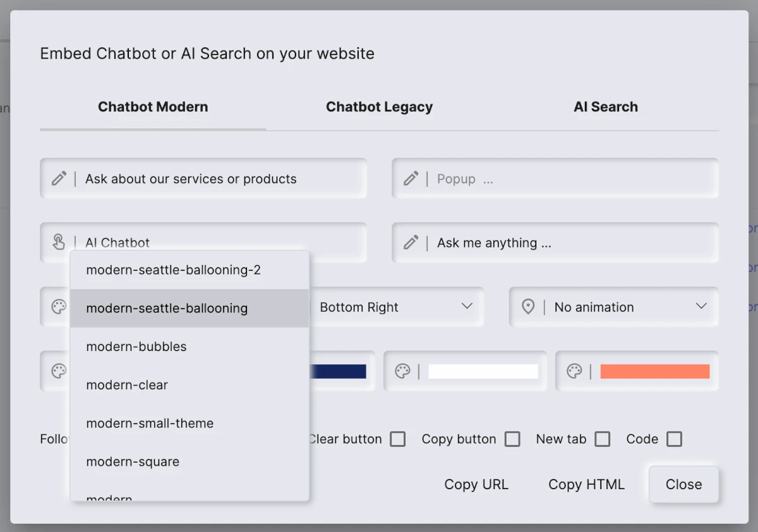
Task: Open the white color swatch
Action: pos(483,371)
